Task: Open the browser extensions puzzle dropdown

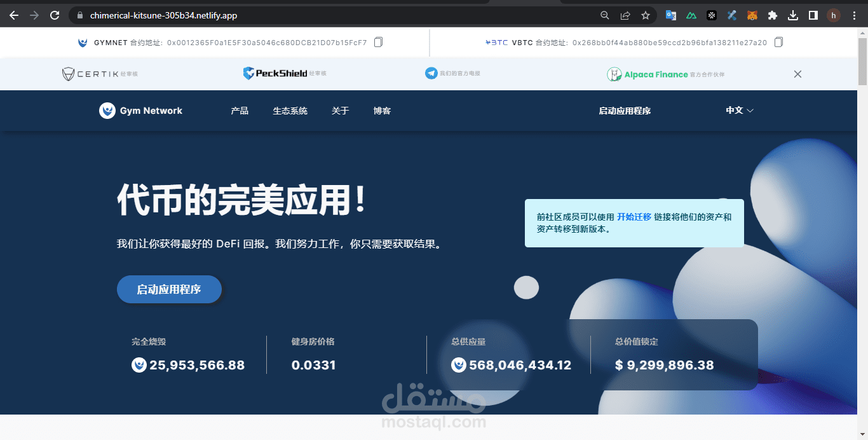Action: pos(772,15)
